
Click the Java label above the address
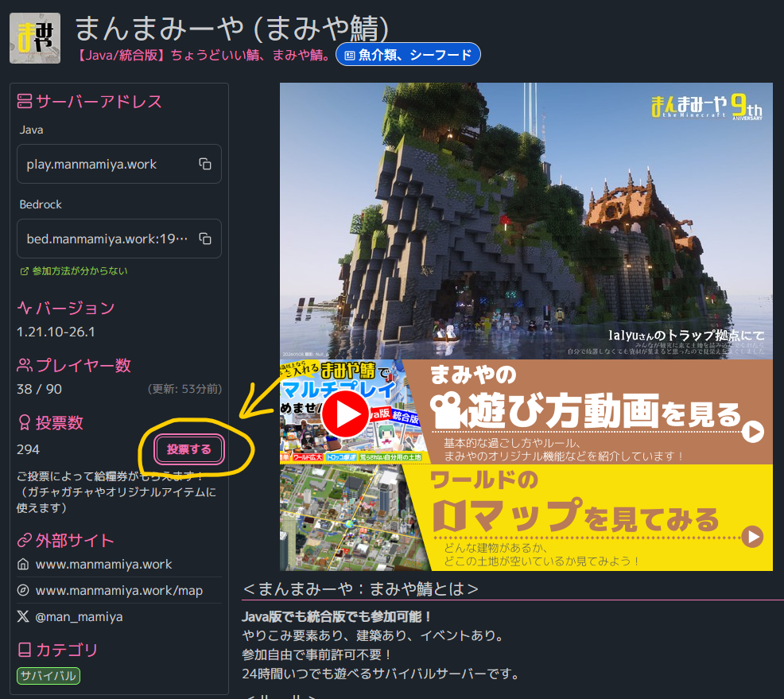[x=31, y=130]
